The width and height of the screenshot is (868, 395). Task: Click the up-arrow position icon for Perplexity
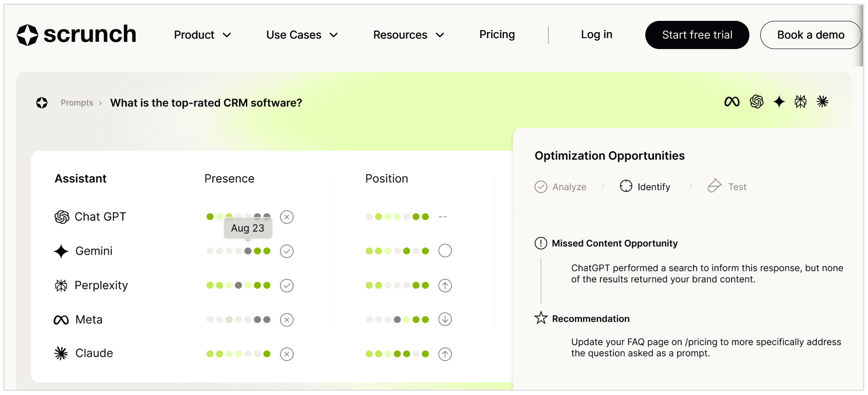tap(445, 286)
